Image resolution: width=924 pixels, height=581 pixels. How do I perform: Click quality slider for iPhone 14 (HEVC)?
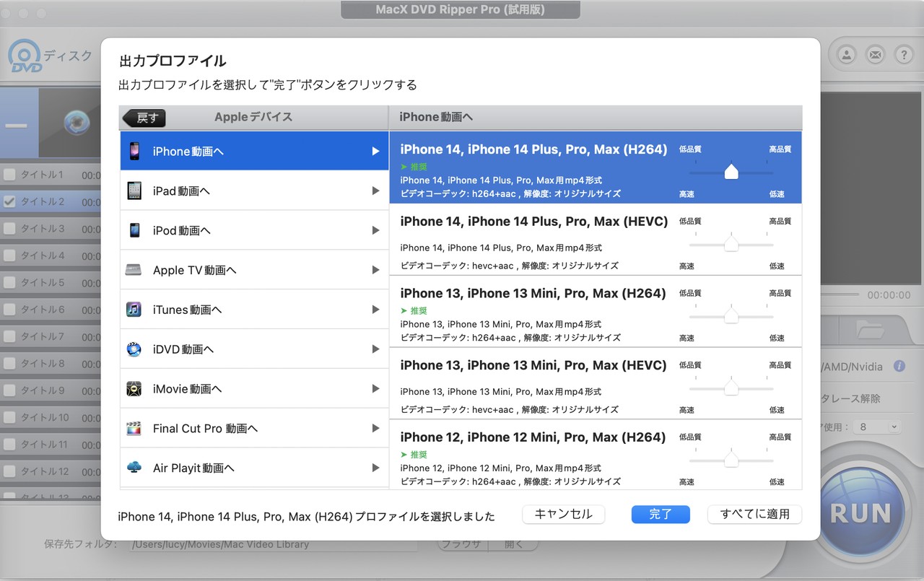[x=731, y=244]
